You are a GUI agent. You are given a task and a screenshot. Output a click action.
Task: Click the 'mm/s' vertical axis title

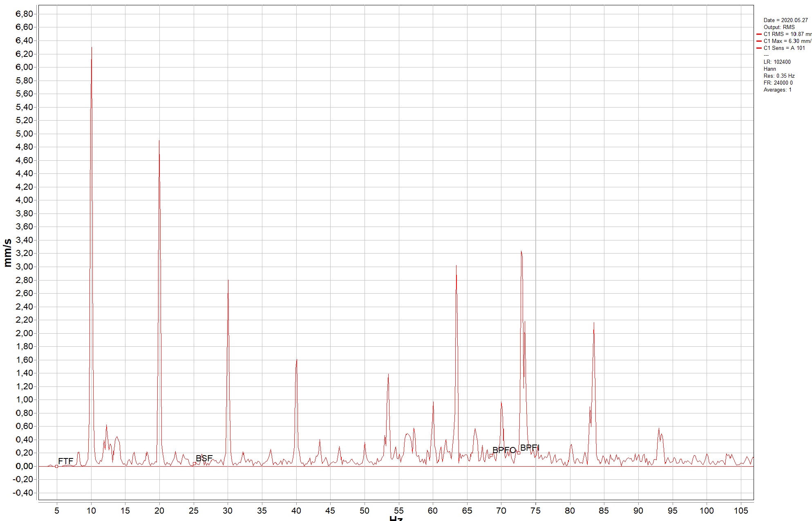(x=7, y=253)
